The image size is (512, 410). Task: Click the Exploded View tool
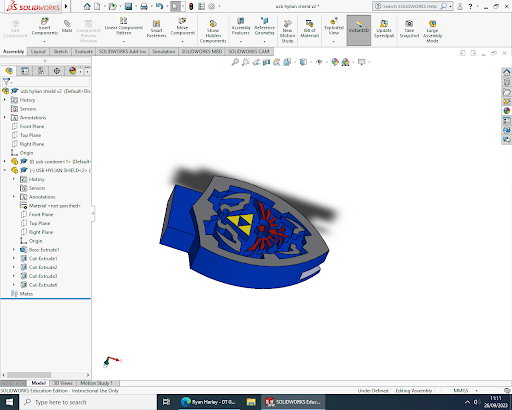[x=334, y=27]
